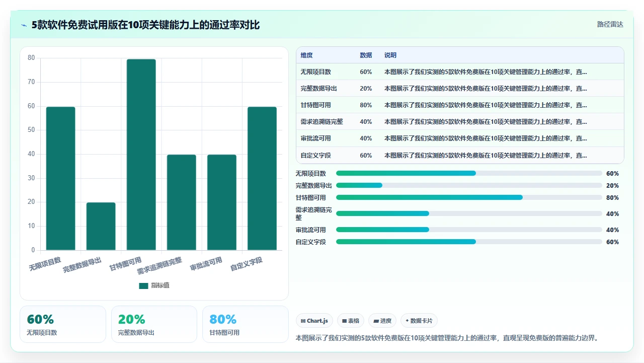Open the 20% 完整数据导出 stat card
This screenshot has height=363, width=644.
click(154, 324)
